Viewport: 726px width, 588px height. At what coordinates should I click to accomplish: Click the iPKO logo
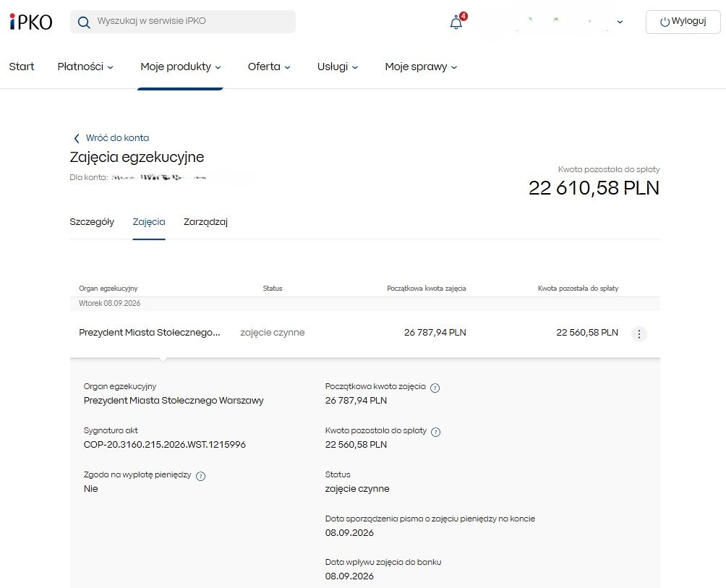31,22
